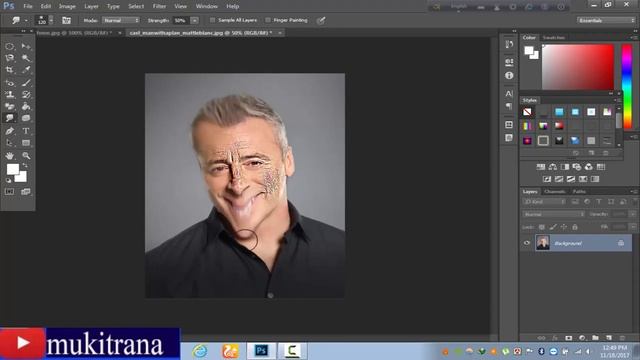Toggle lock all padlock icon

click(575, 227)
